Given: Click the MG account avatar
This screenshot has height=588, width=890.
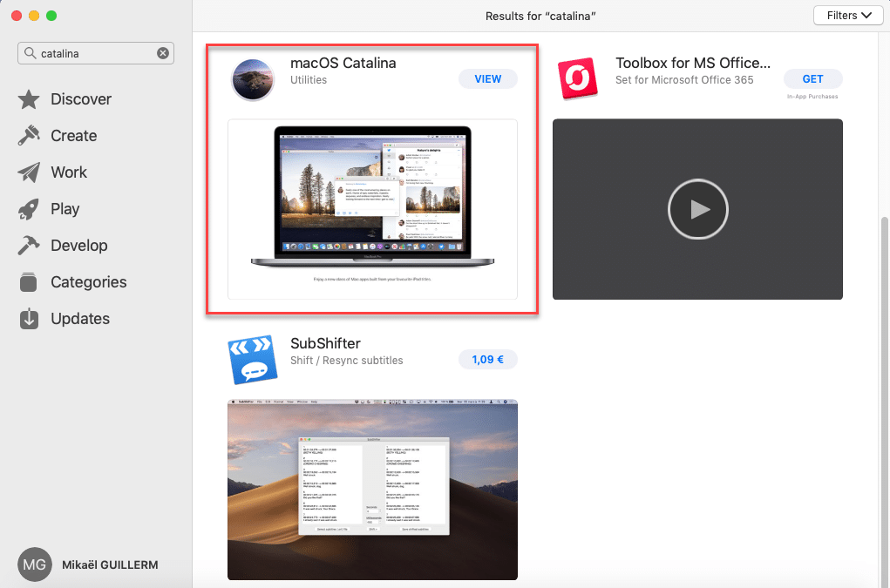Looking at the screenshot, I should click(x=35, y=564).
